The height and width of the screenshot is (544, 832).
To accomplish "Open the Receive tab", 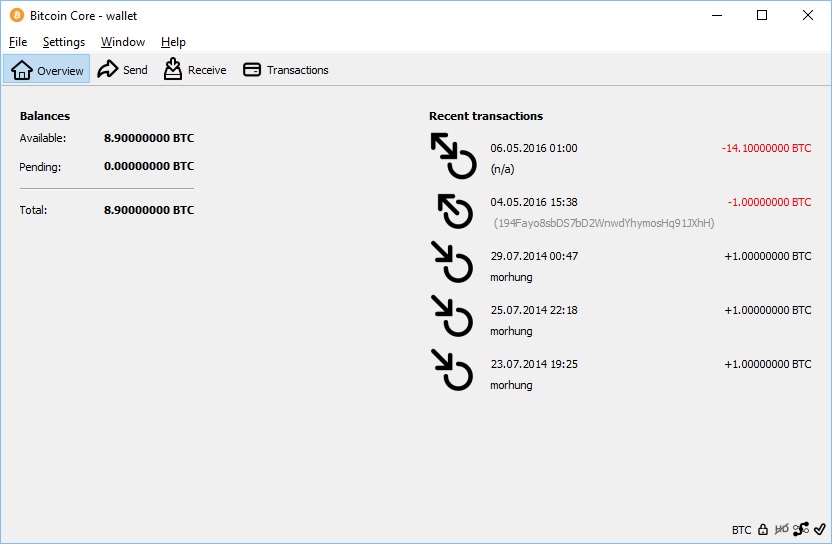I will coord(195,70).
